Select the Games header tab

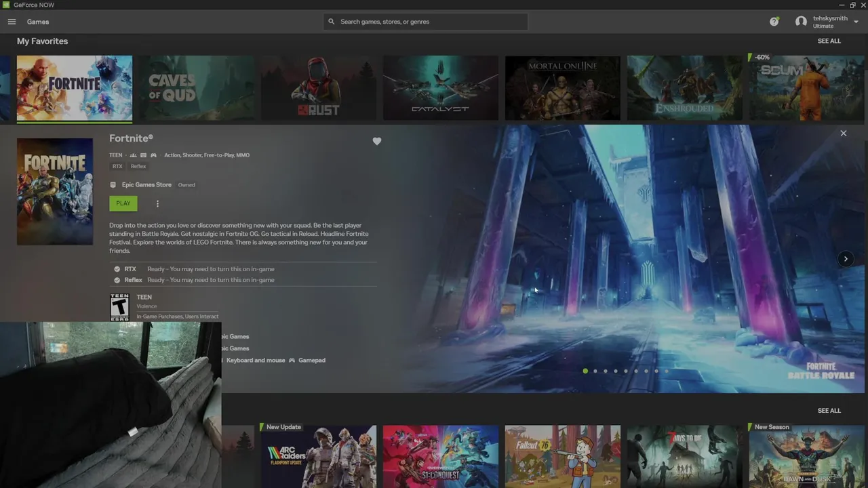38,22
